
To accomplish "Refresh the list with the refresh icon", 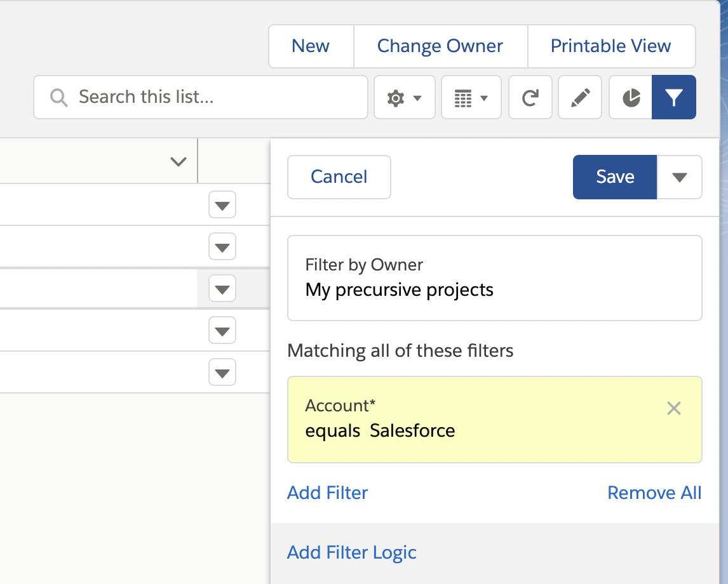I will (530, 97).
